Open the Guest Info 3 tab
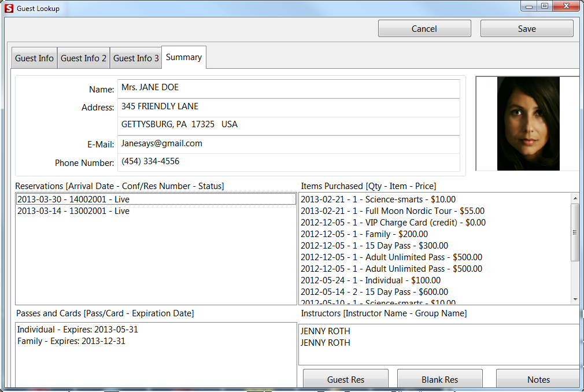This screenshot has height=392, width=584. point(135,57)
